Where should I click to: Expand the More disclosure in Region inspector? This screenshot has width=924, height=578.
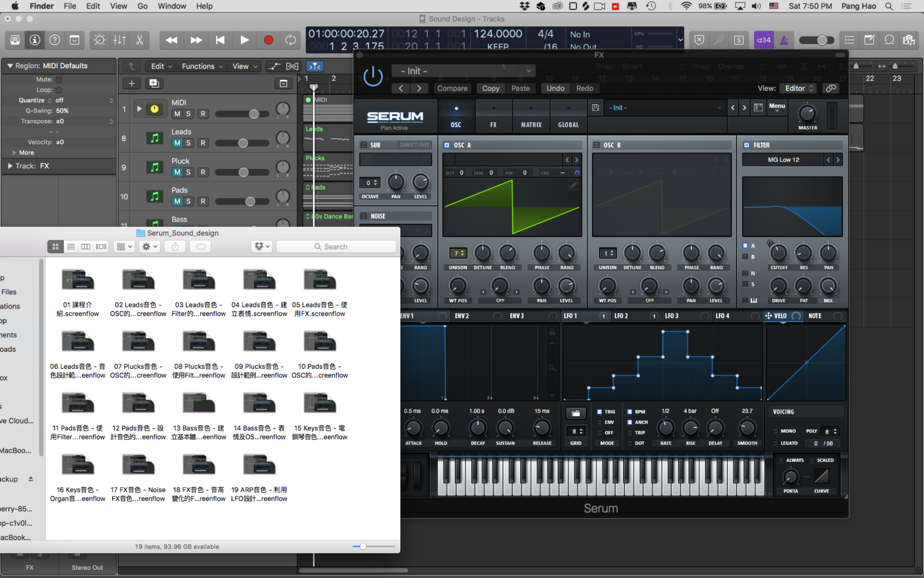14,153
